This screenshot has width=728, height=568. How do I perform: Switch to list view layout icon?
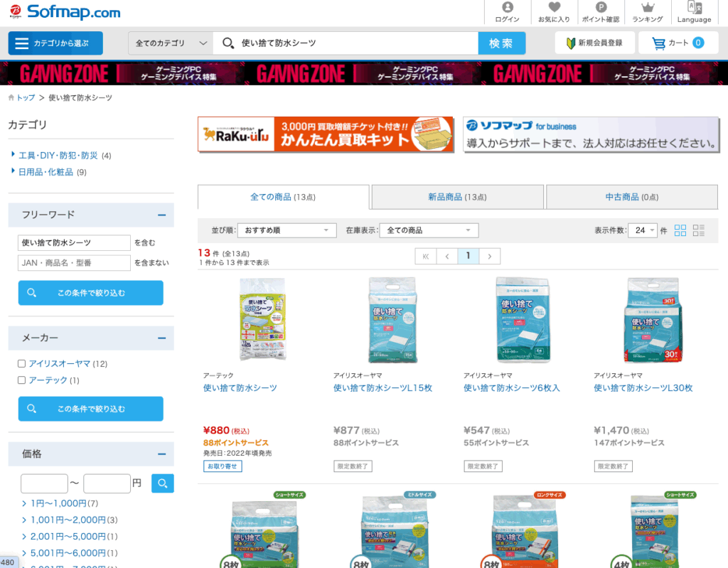[x=699, y=230]
